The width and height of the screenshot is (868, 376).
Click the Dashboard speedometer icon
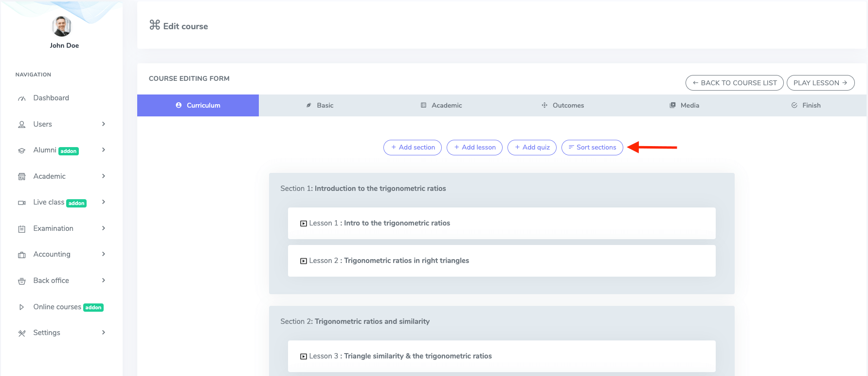click(22, 98)
